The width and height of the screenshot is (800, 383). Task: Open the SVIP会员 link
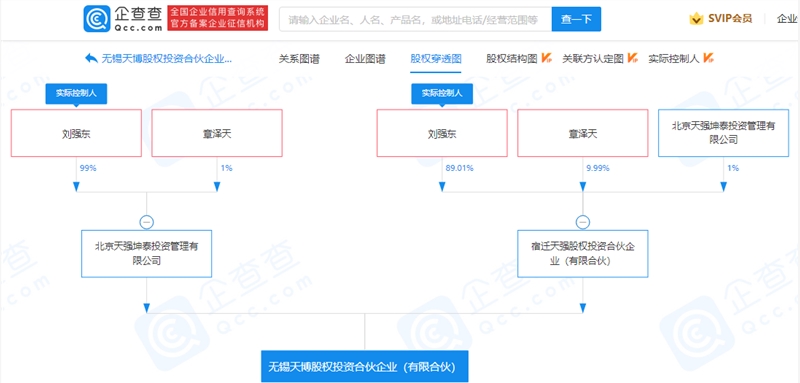pyautogui.click(x=730, y=19)
